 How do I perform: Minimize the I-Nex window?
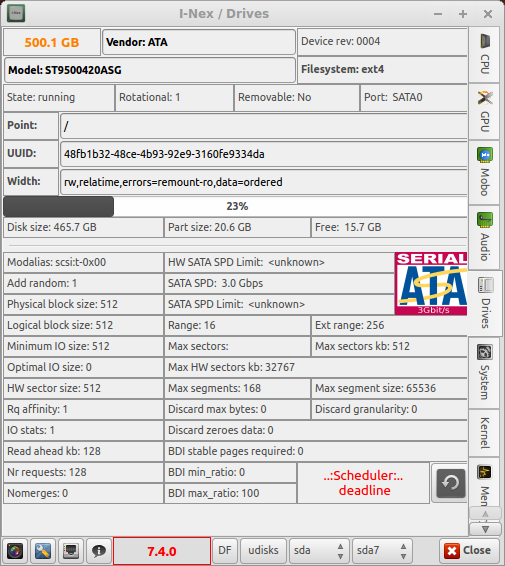[438, 14]
